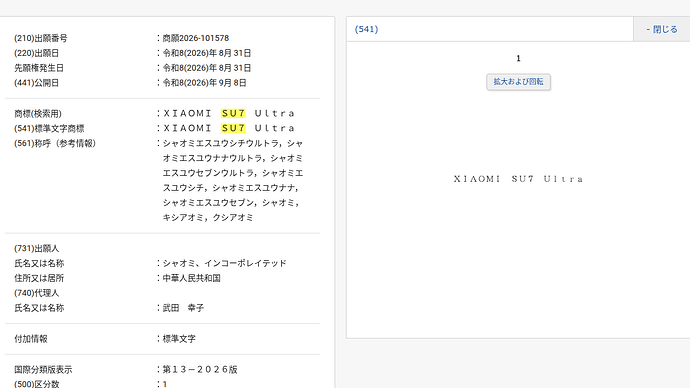Select publication date 令和8(2026)年 9月 8日
The image size is (690, 388).
[x=205, y=83]
